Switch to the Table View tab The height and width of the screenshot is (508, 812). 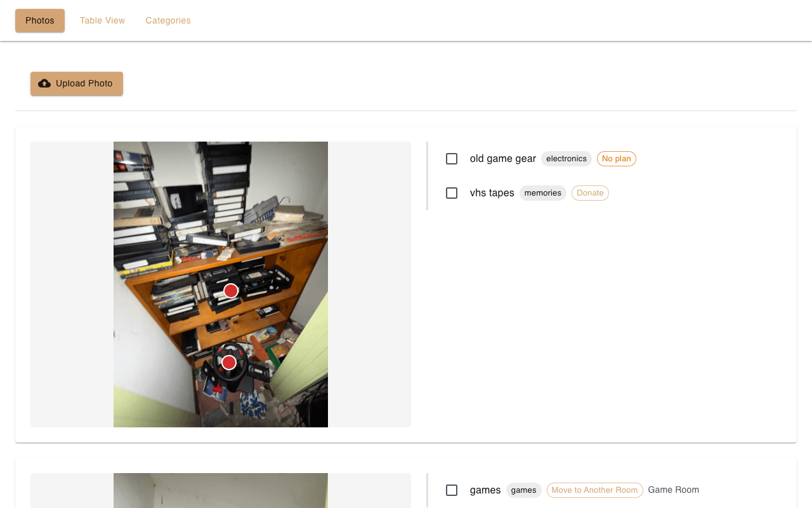103,20
